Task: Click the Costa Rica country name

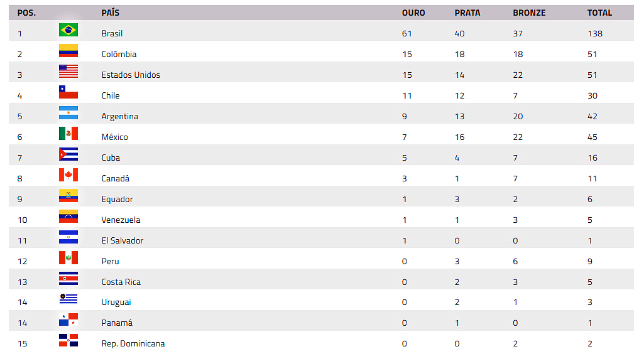Action: pyautogui.click(x=121, y=282)
